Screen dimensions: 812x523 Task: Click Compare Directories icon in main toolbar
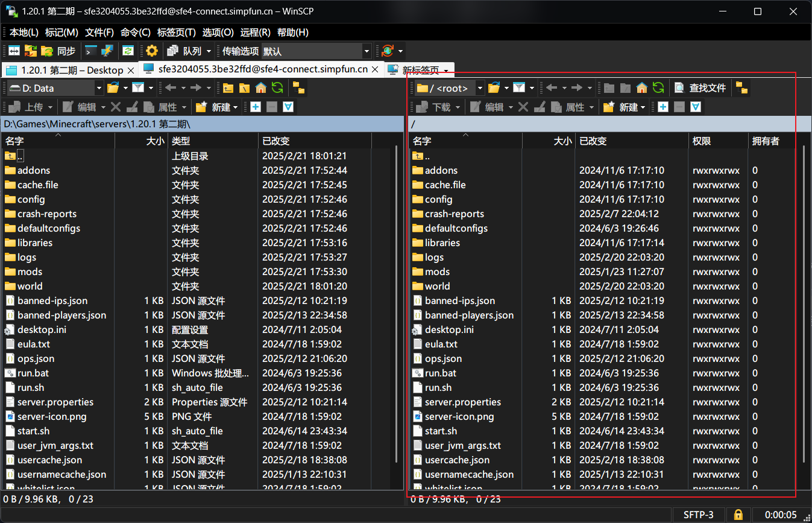pos(13,51)
